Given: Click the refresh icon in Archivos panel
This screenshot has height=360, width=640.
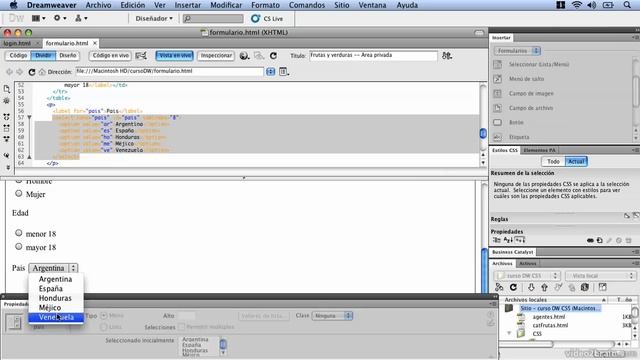Looking at the screenshot, I should [x=513, y=287].
